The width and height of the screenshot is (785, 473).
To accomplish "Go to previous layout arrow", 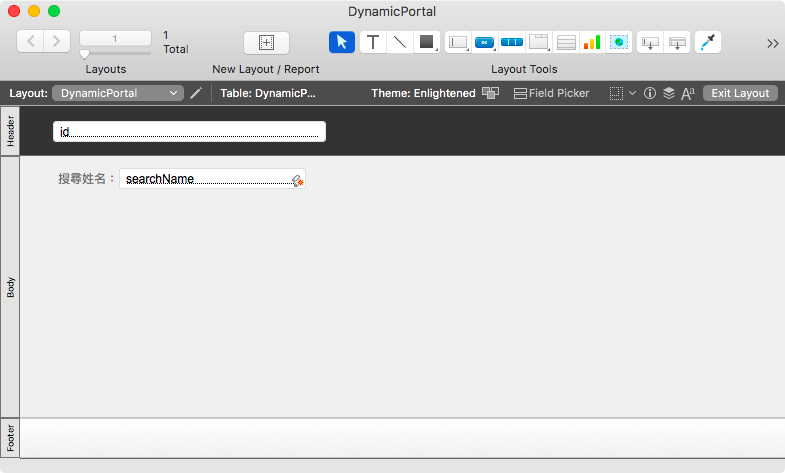I will point(30,41).
